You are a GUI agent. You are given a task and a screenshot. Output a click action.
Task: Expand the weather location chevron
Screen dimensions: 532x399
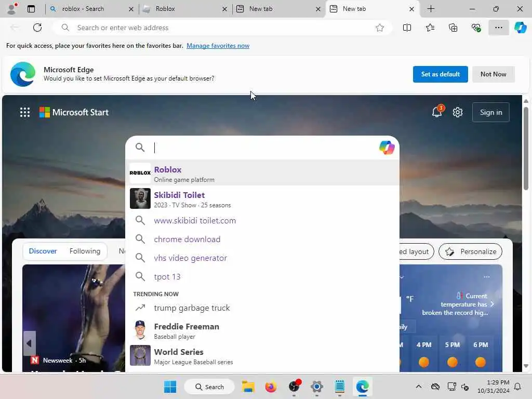coord(402,277)
